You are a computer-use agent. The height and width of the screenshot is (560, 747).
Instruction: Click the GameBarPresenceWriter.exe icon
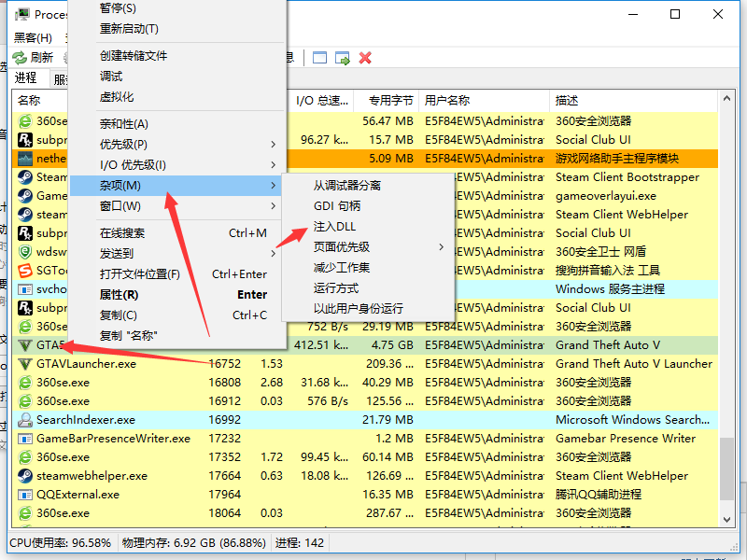pos(25,439)
